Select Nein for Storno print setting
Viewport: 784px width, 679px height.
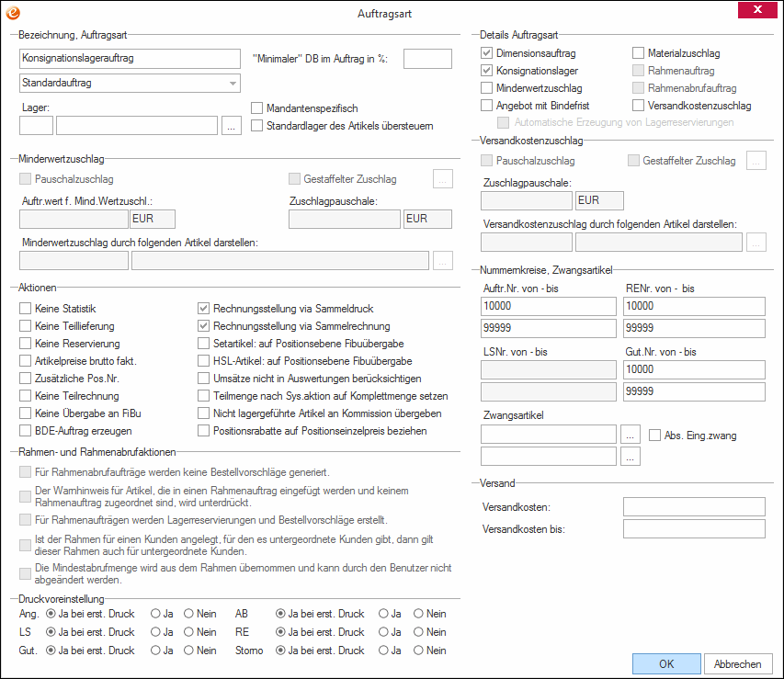418,651
